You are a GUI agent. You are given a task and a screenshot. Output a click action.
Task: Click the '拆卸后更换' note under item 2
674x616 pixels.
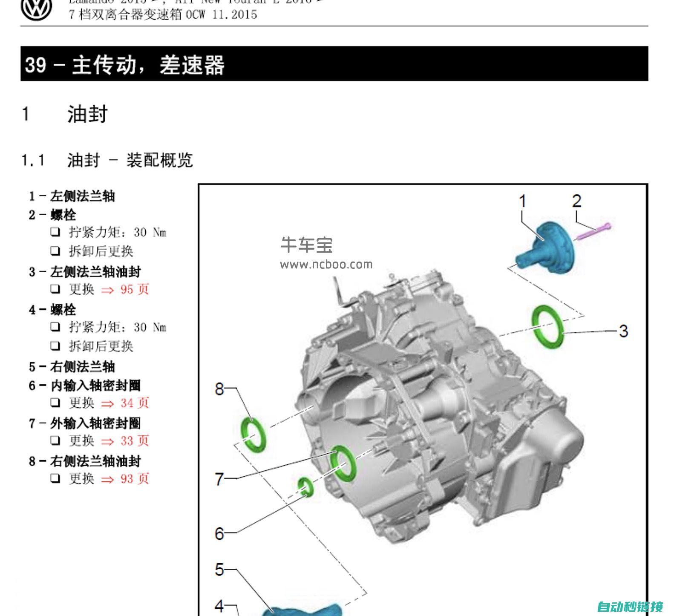(x=101, y=251)
